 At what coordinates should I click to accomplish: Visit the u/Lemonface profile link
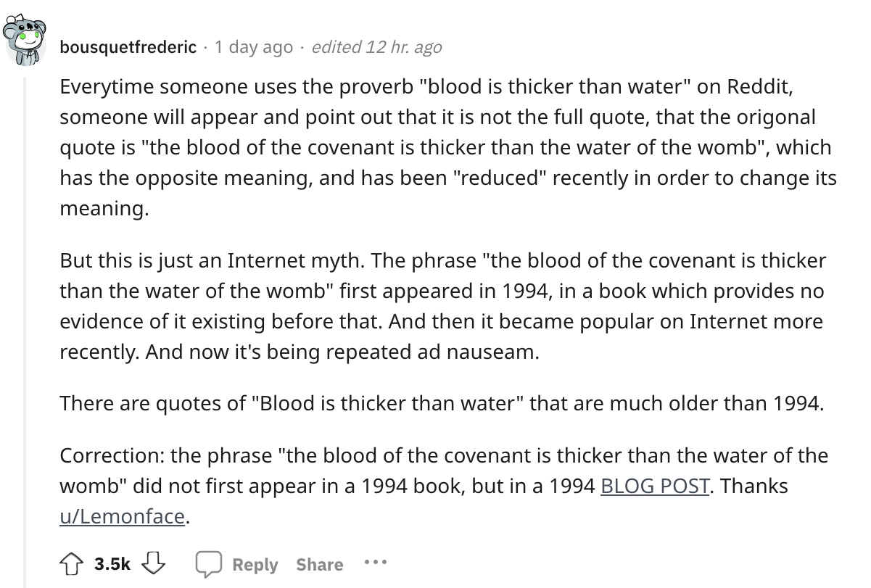(x=123, y=517)
